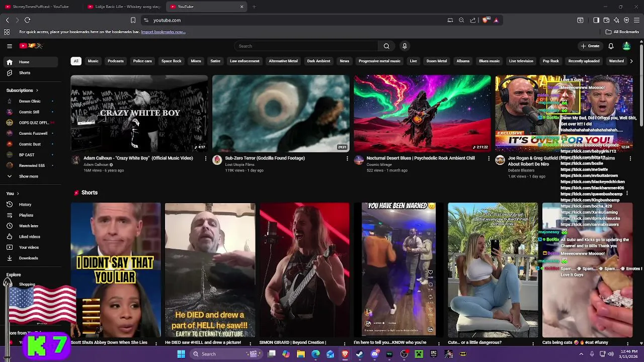The height and width of the screenshot is (362, 644).
Task: Open Playlists in the sidebar
Action: point(31,215)
